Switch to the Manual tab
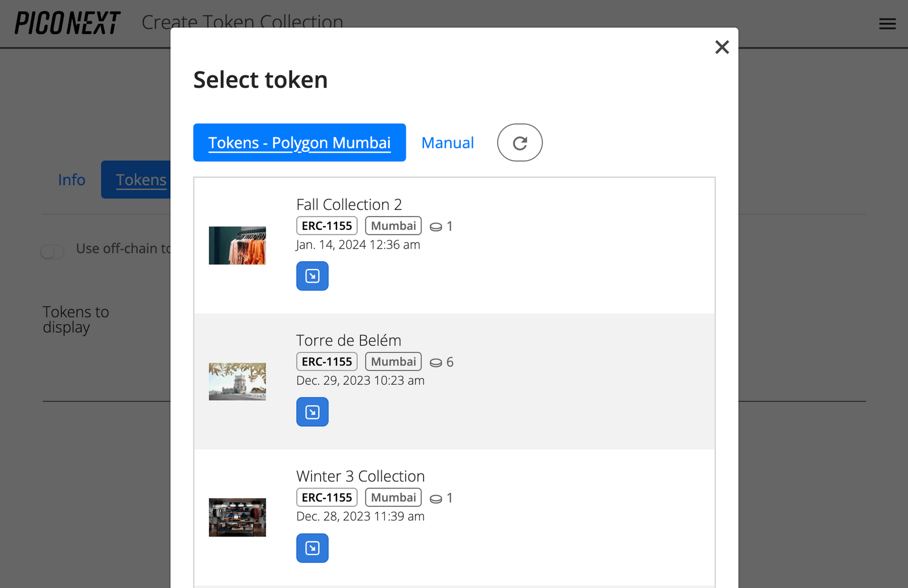Image resolution: width=908 pixels, height=588 pixels. pyautogui.click(x=447, y=142)
